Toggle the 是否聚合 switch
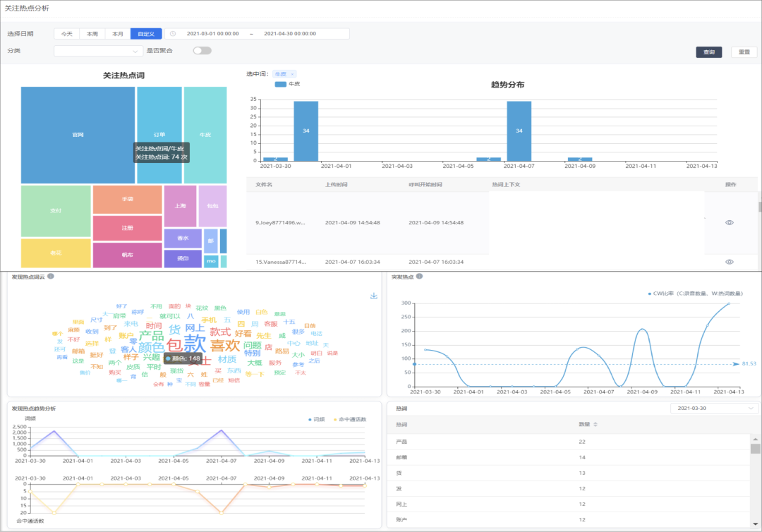Image resolution: width=762 pixels, height=532 pixels. coord(202,51)
